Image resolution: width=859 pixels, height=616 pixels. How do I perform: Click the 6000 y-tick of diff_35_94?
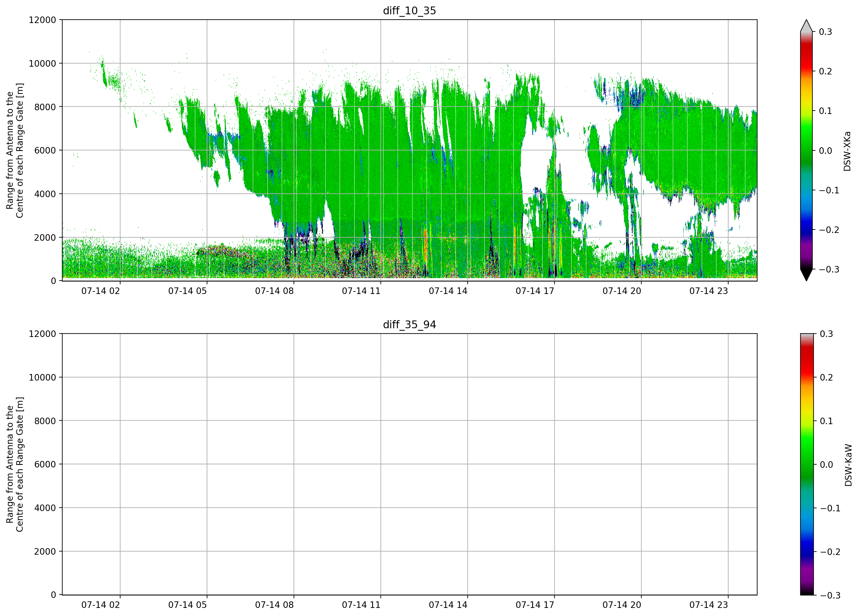click(45, 464)
